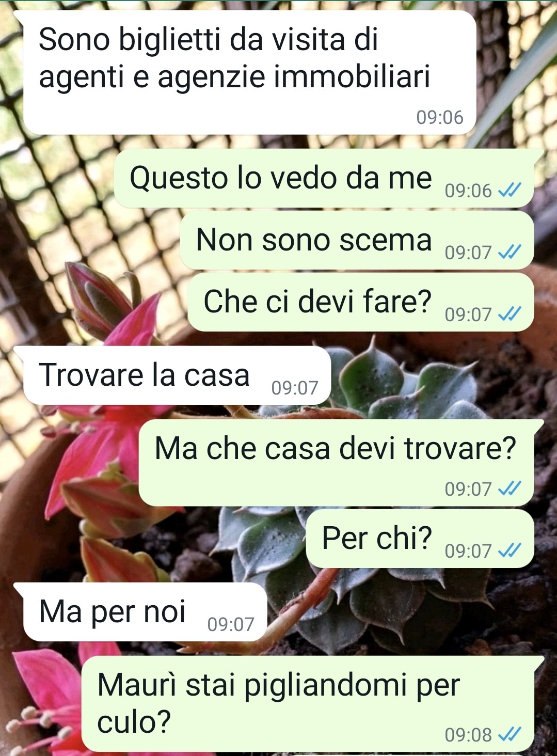The height and width of the screenshot is (756, 557).
Task: Select the 'Questo lo vedo da me' message
Action: pos(328,179)
